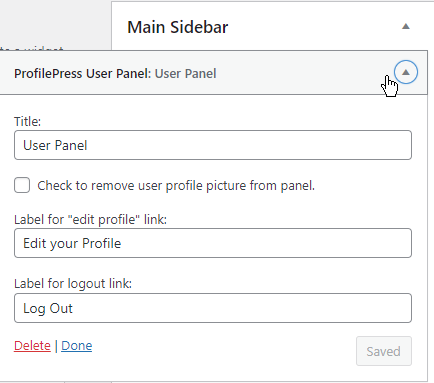Collapse the ProfilePress User Panel widget arrow
434x383 pixels.
406,72
